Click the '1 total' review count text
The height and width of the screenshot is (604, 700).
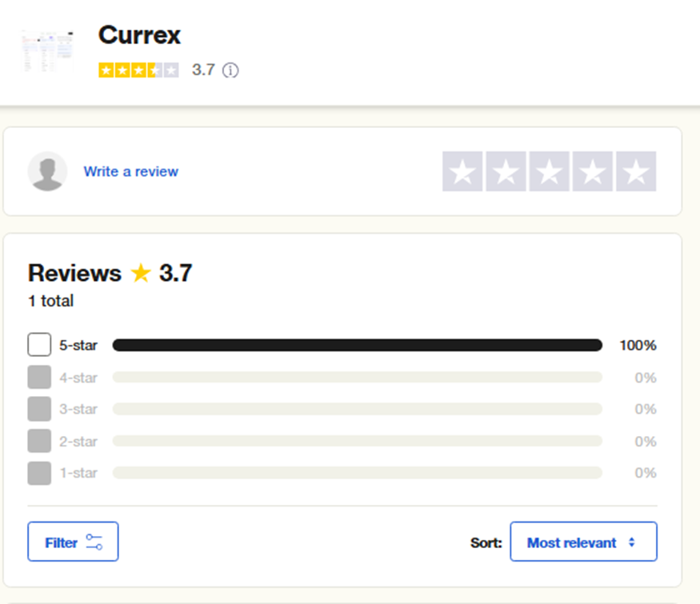50,301
